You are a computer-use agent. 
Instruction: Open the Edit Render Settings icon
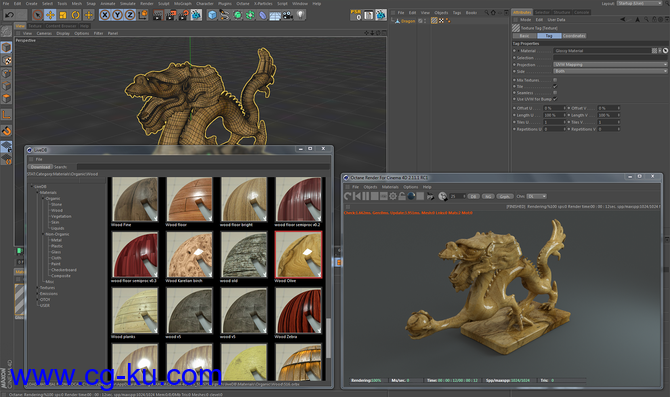(x=183, y=15)
